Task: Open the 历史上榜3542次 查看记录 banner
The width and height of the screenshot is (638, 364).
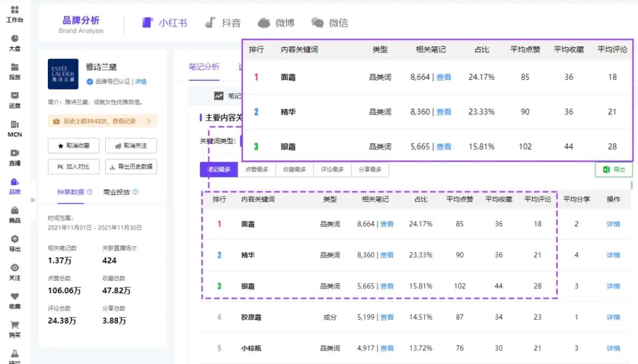Action: coord(102,121)
